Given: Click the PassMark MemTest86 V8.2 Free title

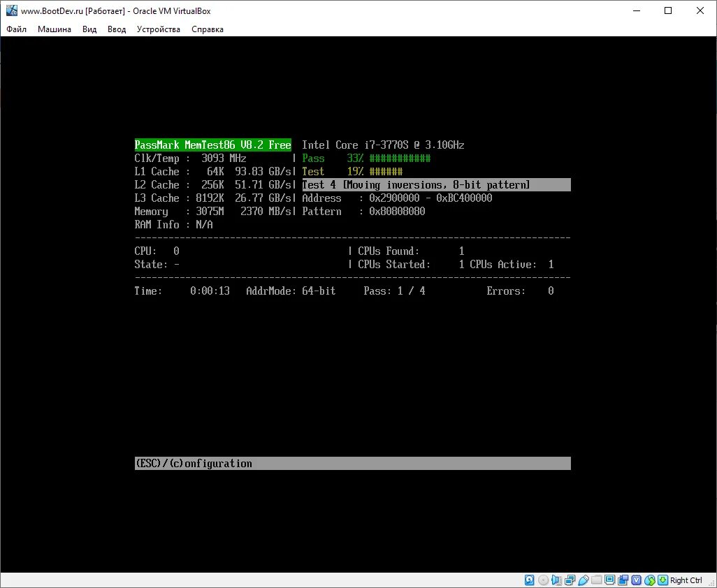Looking at the screenshot, I should (212, 145).
